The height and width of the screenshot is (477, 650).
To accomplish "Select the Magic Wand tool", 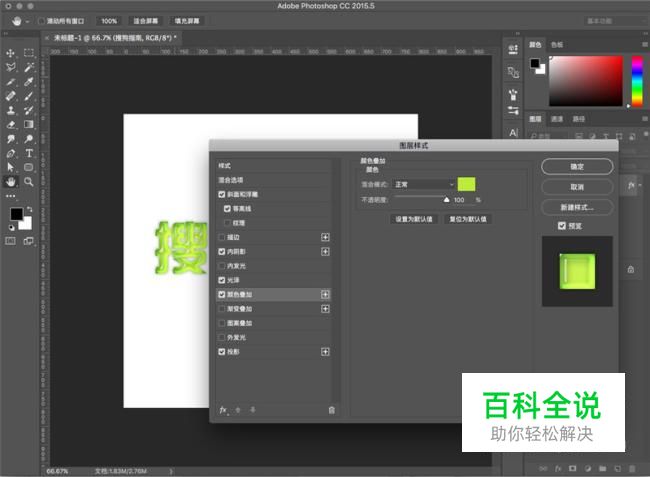I will [29, 67].
